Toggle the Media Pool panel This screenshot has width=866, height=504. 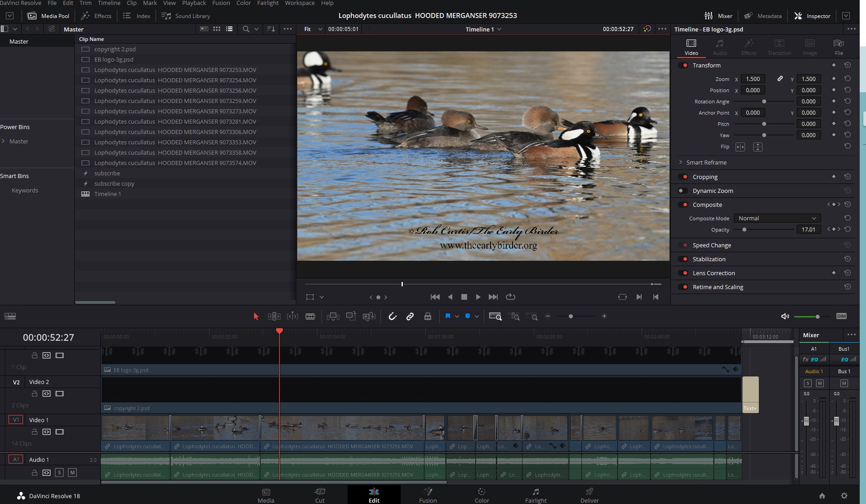tap(49, 16)
